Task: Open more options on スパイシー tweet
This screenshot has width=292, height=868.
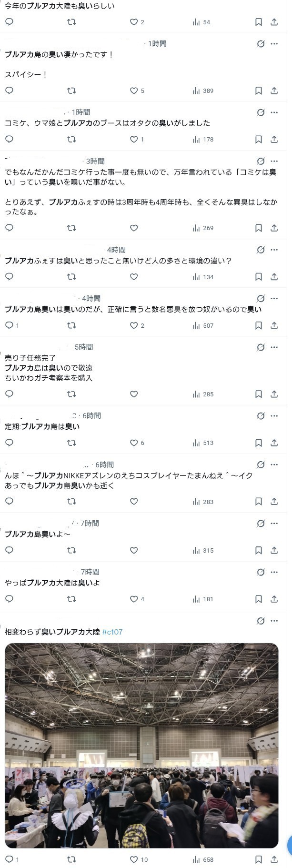Action: tap(274, 44)
